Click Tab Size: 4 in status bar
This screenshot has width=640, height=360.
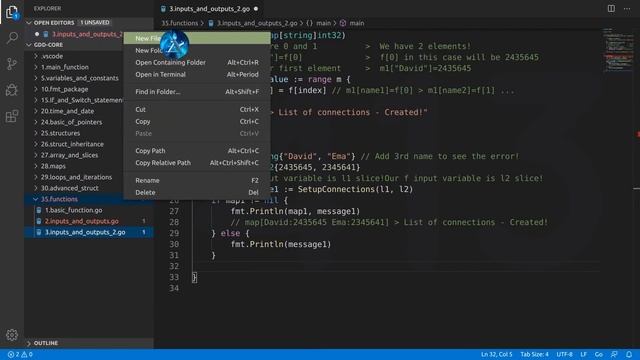[534, 354]
